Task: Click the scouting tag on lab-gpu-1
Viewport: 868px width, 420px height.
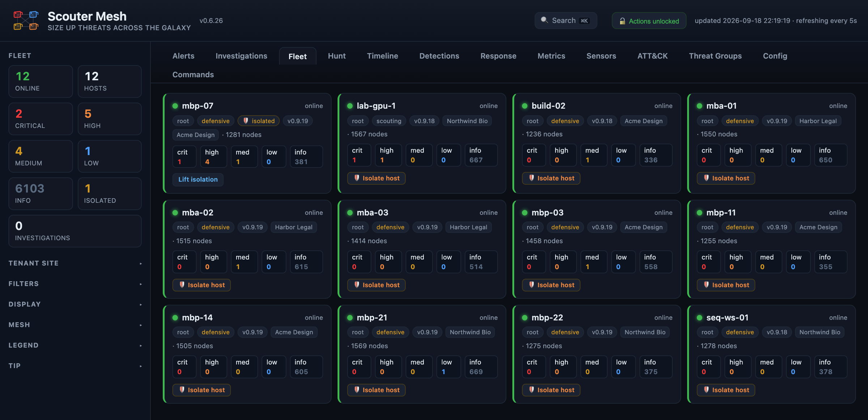Action: (x=389, y=121)
